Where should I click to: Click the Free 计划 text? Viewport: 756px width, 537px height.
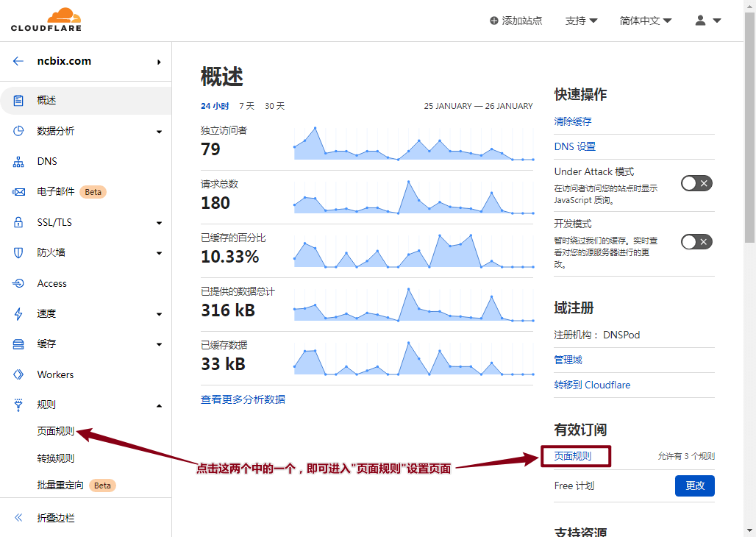(x=574, y=486)
